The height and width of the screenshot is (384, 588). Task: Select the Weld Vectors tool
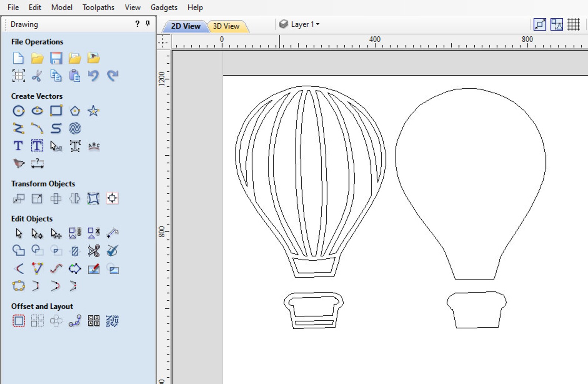pyautogui.click(x=19, y=251)
